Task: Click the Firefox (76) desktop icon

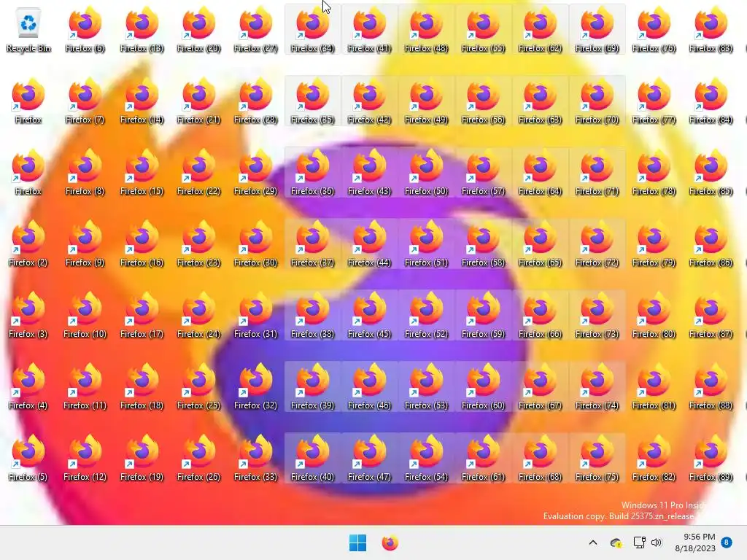Action: point(654,29)
